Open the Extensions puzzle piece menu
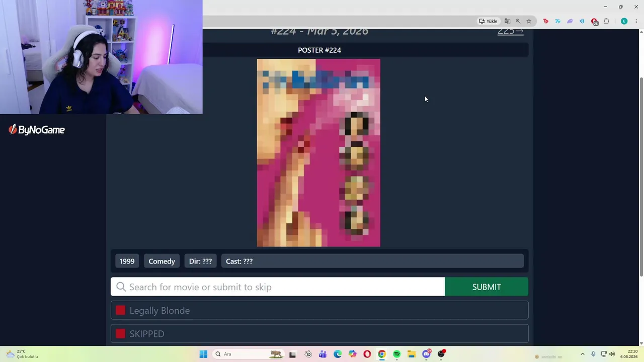This screenshot has width=644, height=362. pyautogui.click(x=606, y=21)
